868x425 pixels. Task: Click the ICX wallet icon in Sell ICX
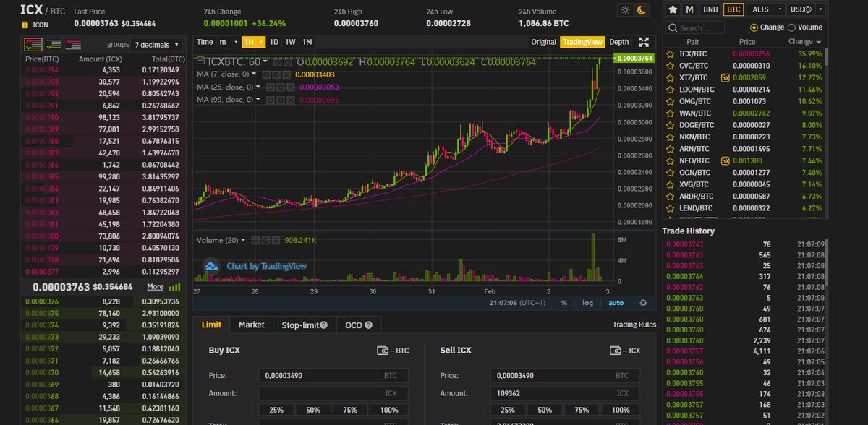click(616, 351)
